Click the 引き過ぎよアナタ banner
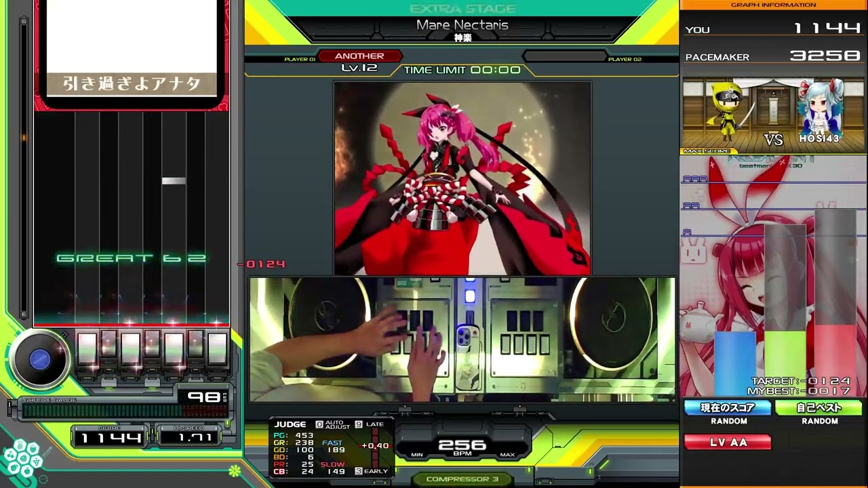 (x=132, y=83)
